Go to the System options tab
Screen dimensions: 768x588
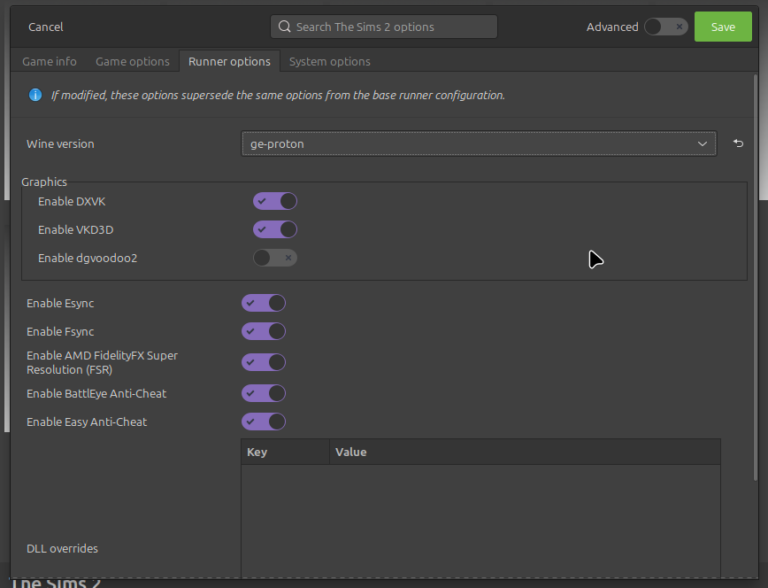[329, 62]
